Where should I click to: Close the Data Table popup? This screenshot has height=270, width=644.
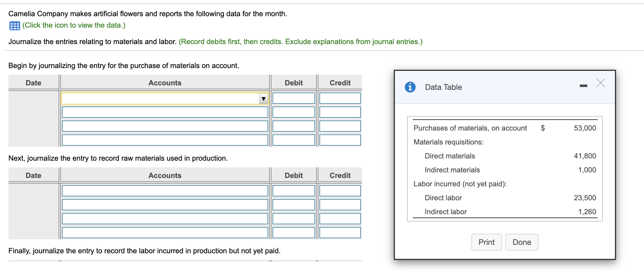click(x=600, y=83)
